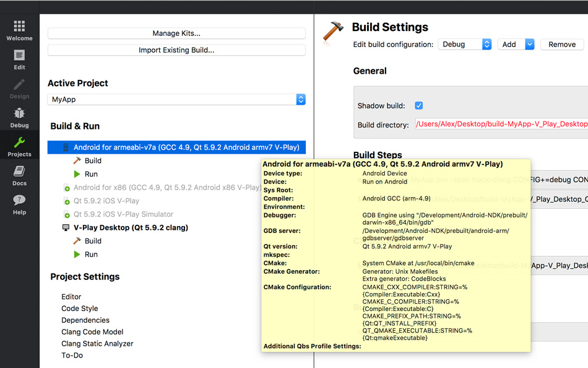Open To-Do project settings
Image resolution: width=588 pixels, height=368 pixels.
point(72,355)
